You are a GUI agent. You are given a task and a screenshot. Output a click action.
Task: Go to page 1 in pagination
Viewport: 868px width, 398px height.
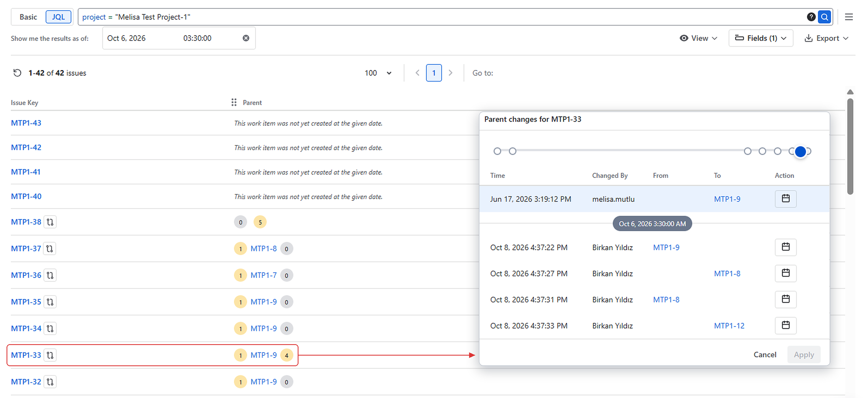tap(434, 73)
